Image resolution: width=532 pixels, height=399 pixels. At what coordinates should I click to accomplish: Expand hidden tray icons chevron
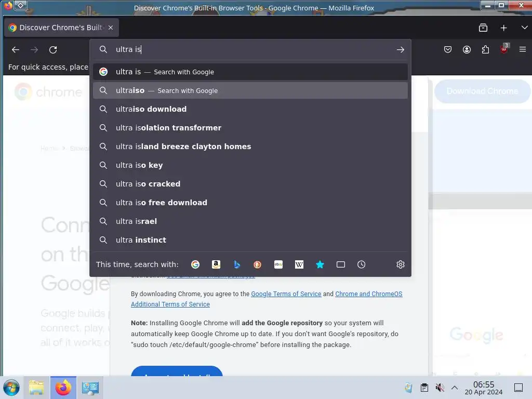coord(455,388)
